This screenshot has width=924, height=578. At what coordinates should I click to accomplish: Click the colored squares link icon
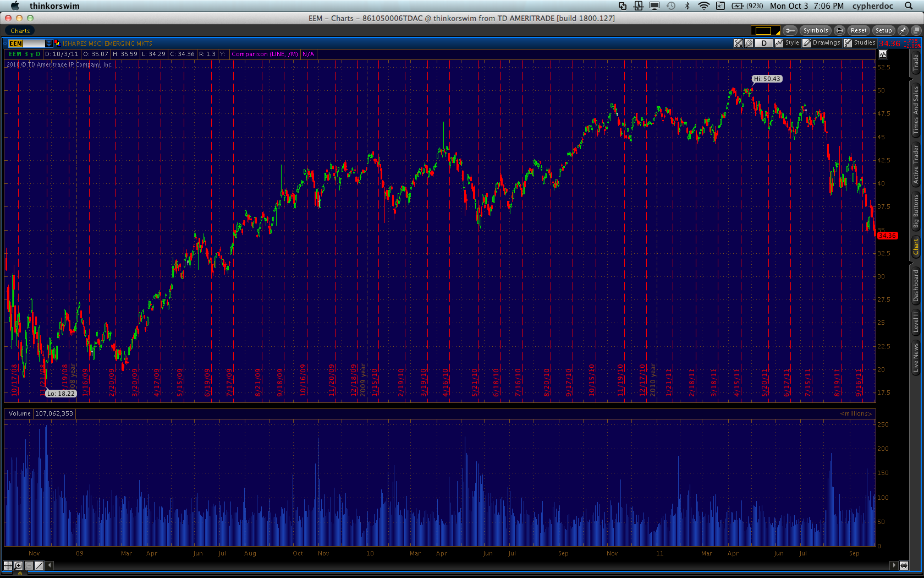pyautogui.click(x=57, y=43)
